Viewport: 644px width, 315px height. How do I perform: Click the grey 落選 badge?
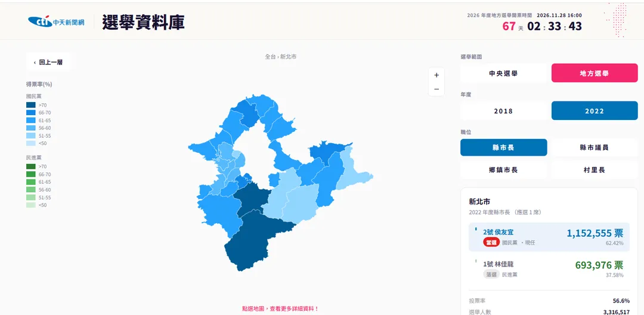[x=491, y=274]
